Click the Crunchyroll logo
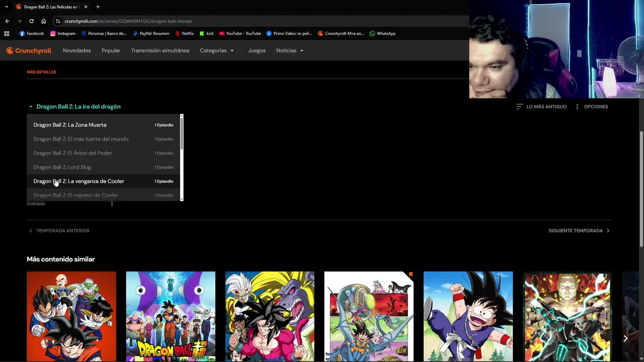The image size is (644, 362). [x=29, y=51]
